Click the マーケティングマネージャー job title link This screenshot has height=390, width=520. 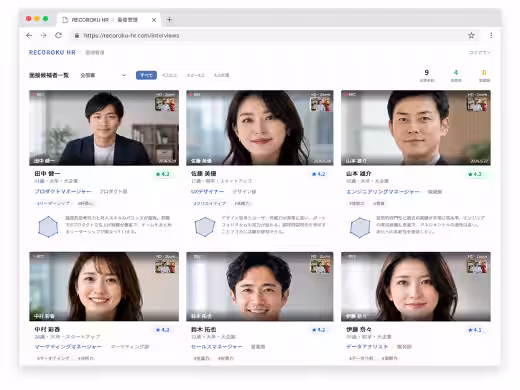point(68,347)
